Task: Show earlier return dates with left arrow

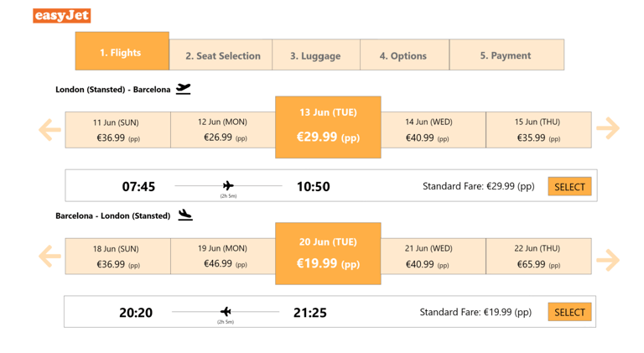Action: (49, 256)
